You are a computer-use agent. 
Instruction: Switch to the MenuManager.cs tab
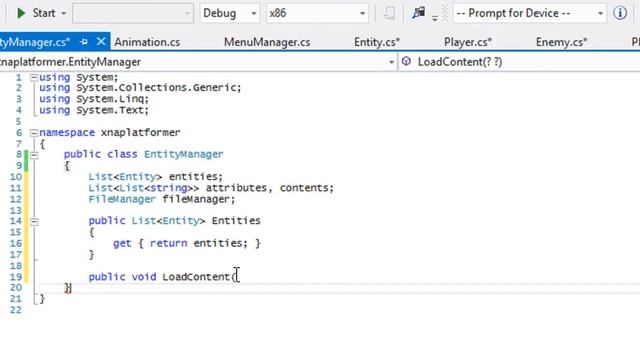coord(267,42)
